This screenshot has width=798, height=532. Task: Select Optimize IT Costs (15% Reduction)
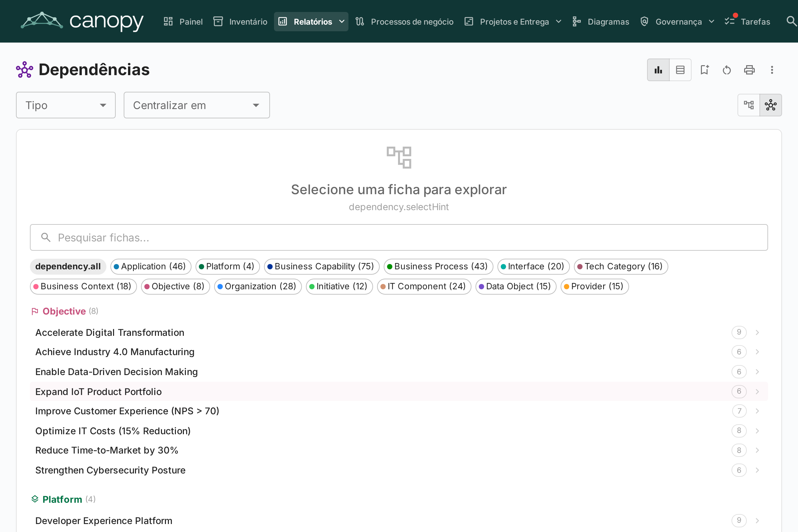(x=399, y=431)
